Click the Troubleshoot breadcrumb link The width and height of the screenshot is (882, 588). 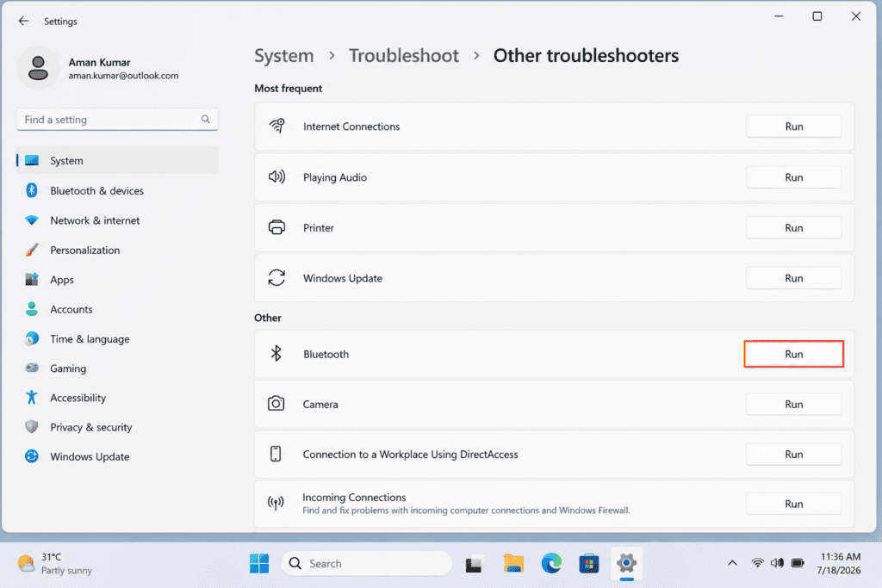pos(404,56)
